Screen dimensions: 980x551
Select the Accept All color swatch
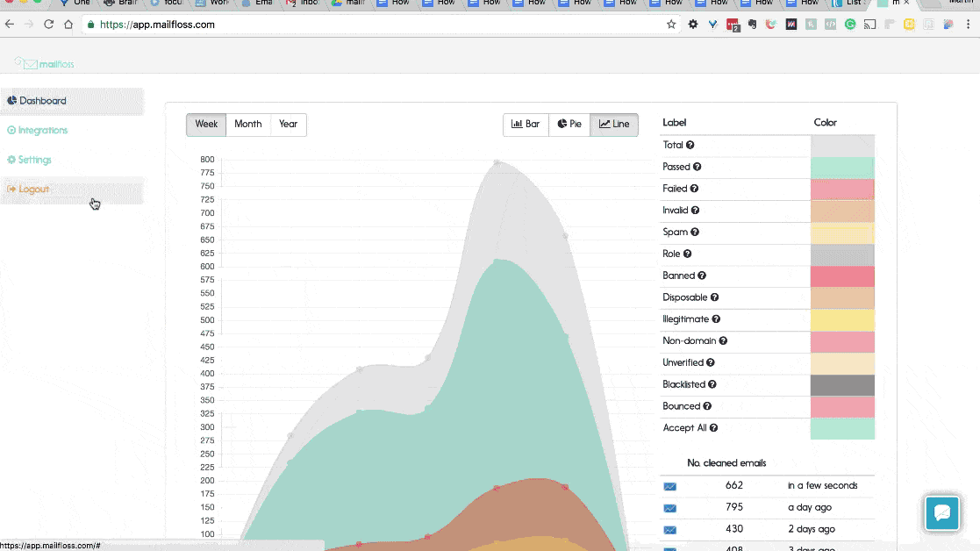click(842, 428)
